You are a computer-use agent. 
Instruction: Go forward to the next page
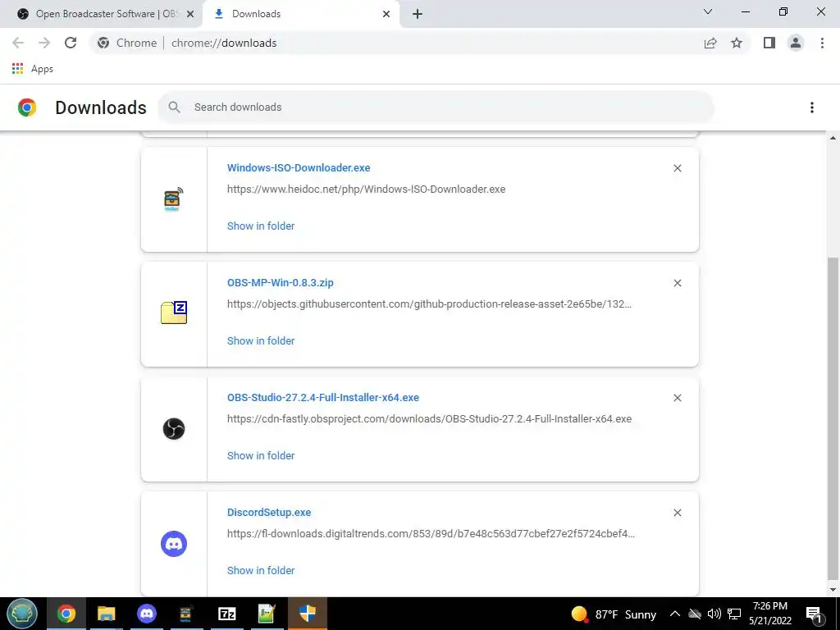44,43
